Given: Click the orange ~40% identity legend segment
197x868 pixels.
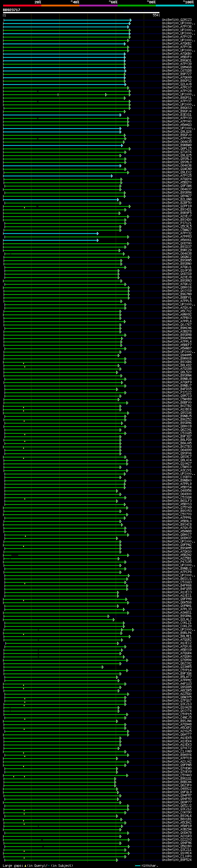Looking at the screenshot, I should (x=60, y=6).
